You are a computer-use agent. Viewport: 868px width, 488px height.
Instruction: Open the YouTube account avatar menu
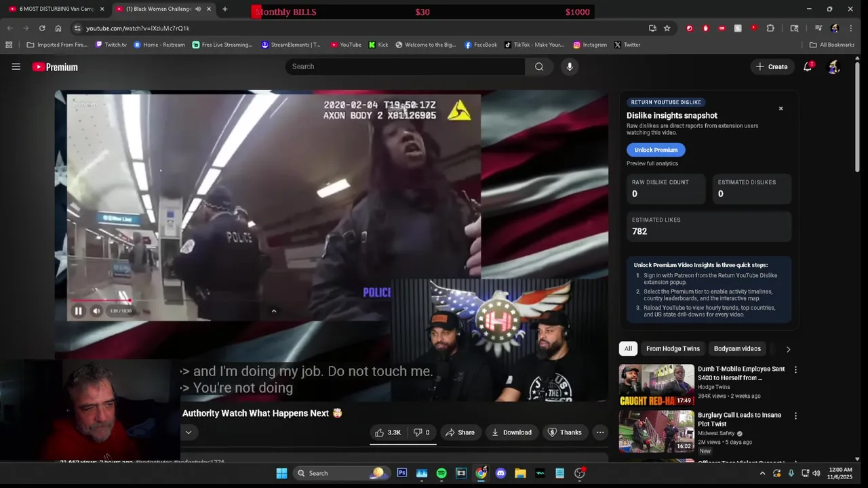(x=834, y=66)
